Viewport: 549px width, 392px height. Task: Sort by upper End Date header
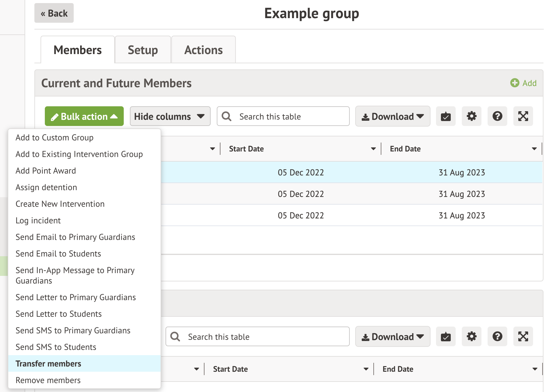pos(405,149)
